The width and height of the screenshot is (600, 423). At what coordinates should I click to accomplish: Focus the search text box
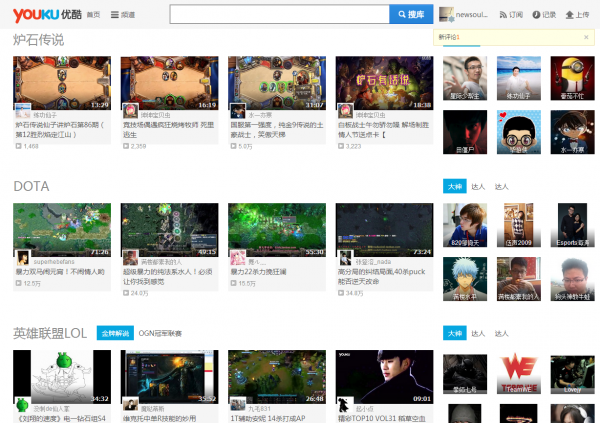[x=280, y=14]
